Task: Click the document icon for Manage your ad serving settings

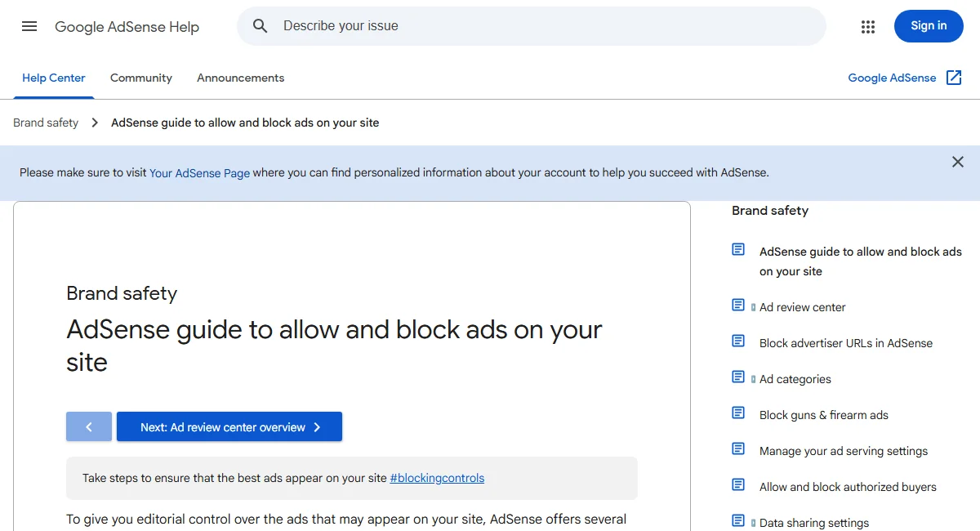Action: point(738,448)
